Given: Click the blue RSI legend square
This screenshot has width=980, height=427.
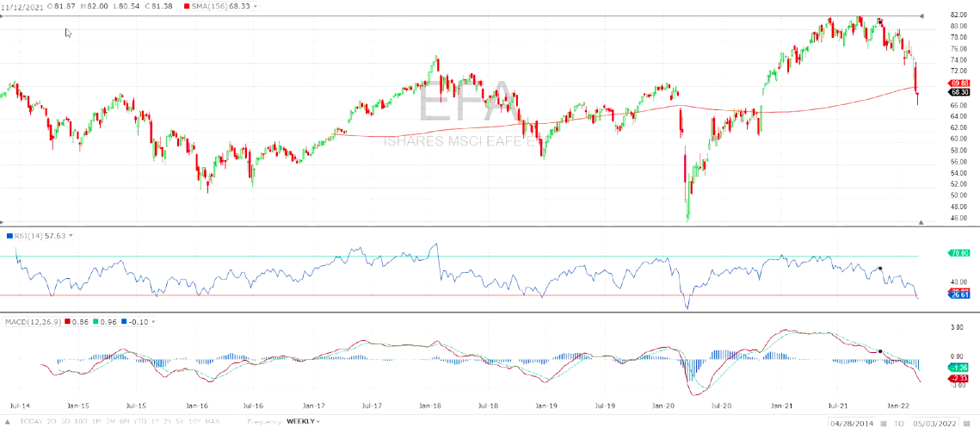Looking at the screenshot, I should pos(8,235).
